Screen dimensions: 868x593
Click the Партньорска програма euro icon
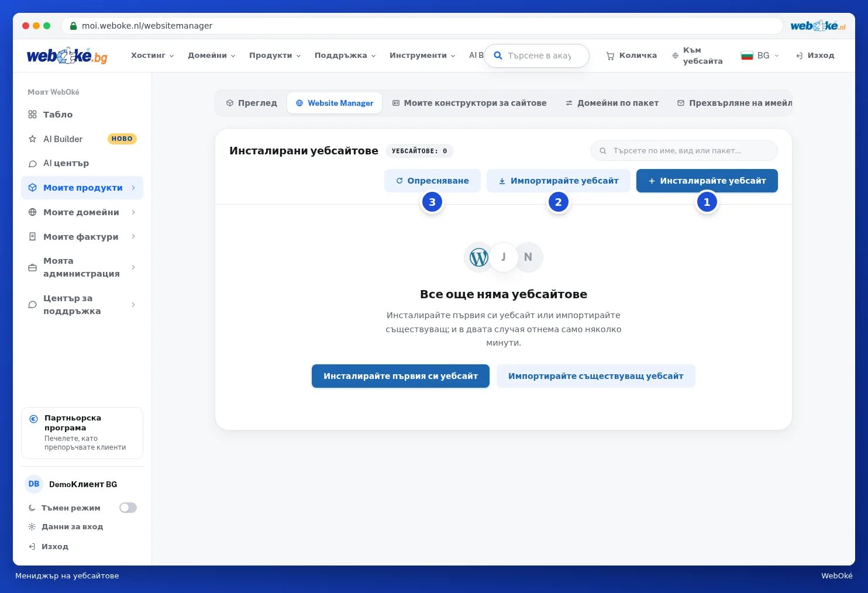pyautogui.click(x=33, y=419)
